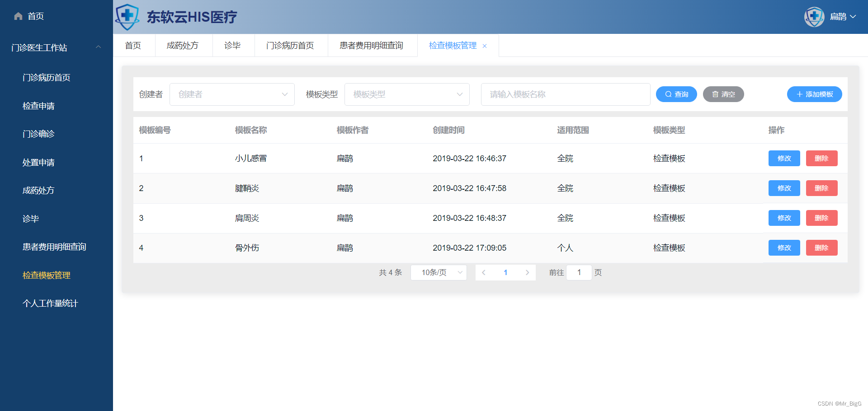Screen dimensions: 868x411
Task: Switch to the 成药处方 tab
Action: pyautogui.click(x=183, y=46)
